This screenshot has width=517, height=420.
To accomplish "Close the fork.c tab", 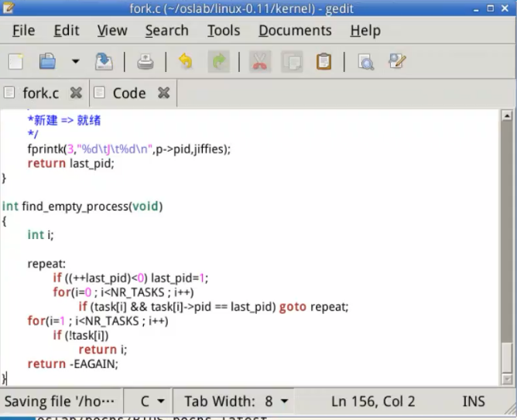I will [x=76, y=93].
